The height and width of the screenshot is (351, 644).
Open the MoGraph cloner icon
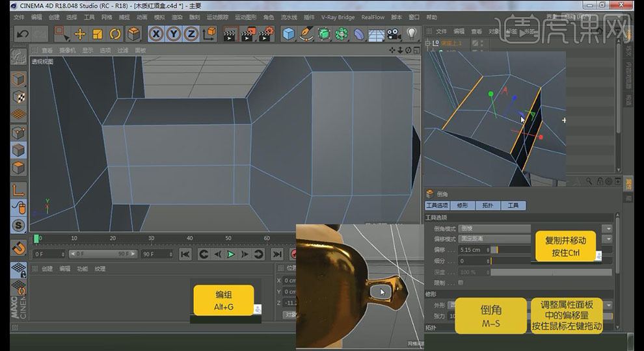tap(342, 34)
